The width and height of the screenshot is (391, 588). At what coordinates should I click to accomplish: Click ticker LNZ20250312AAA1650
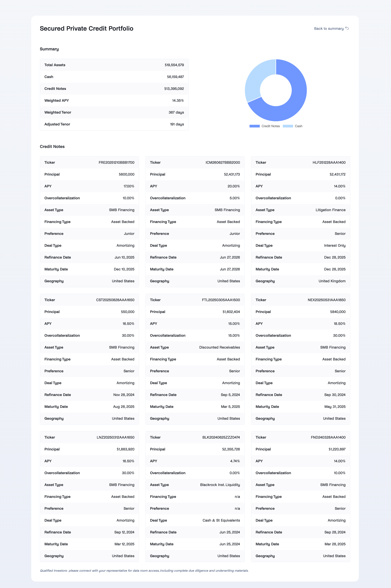coord(115,438)
